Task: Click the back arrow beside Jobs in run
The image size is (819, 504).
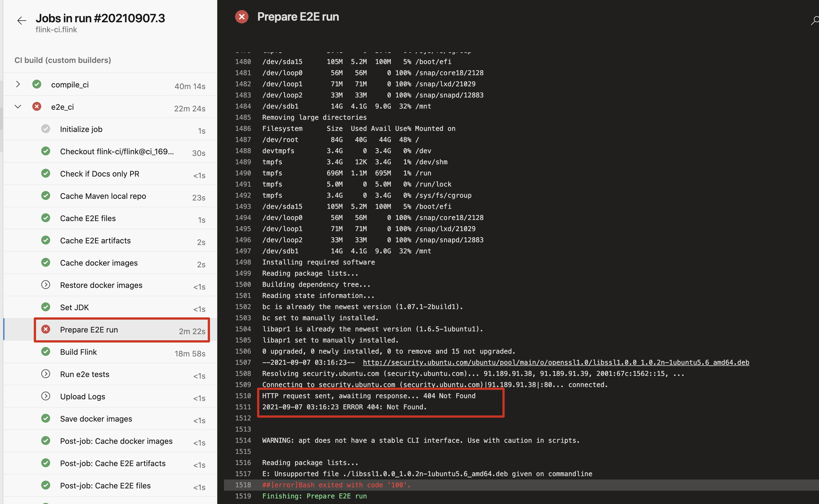Action: [x=22, y=21]
